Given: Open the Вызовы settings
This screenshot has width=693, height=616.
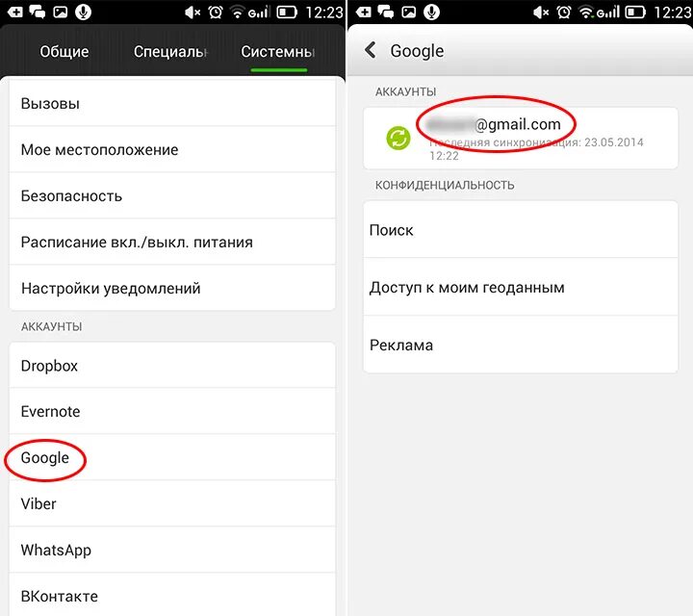Looking at the screenshot, I should tap(172, 103).
